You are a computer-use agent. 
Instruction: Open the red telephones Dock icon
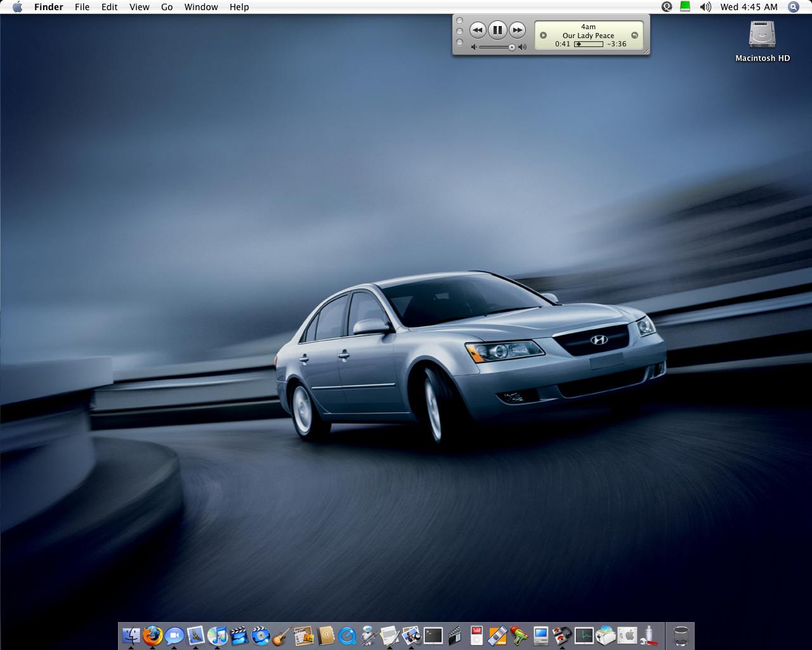[563, 635]
